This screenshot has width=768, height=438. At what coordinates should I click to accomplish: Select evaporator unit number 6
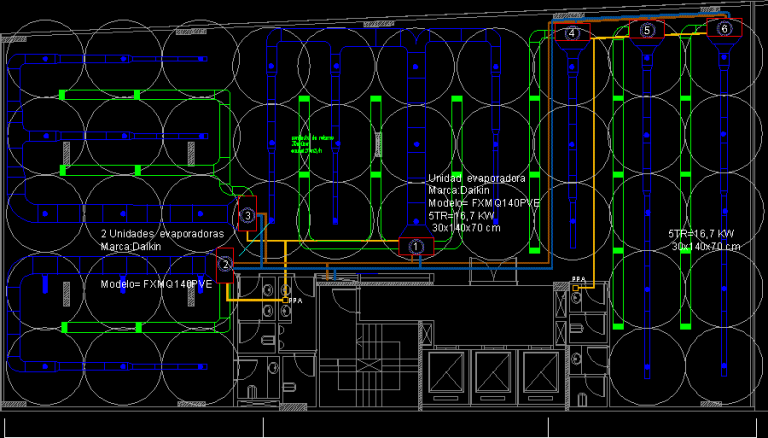coord(724,28)
